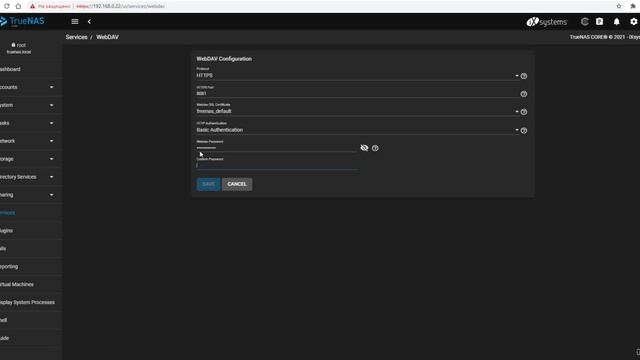Bookmark this page with the star

[619, 6]
